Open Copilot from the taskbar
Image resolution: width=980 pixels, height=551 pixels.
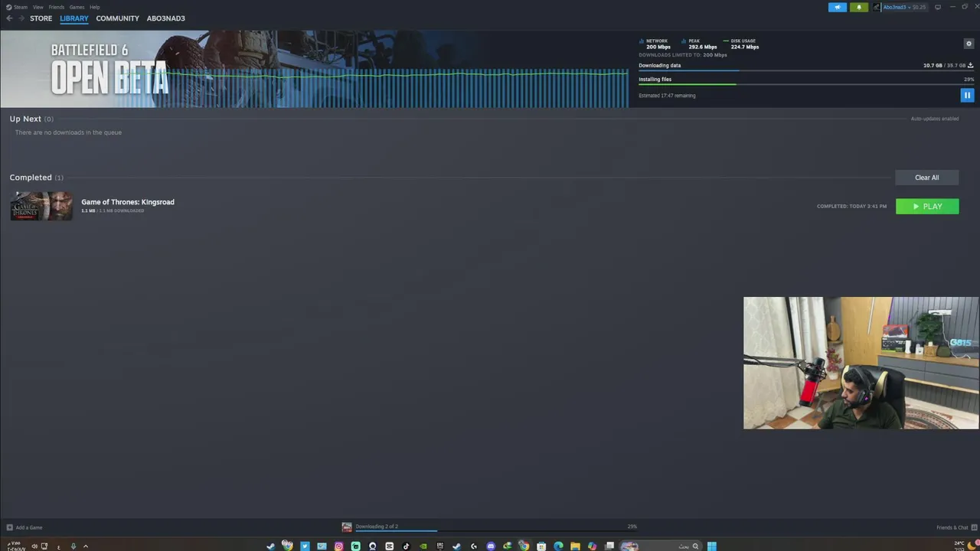coord(592,546)
